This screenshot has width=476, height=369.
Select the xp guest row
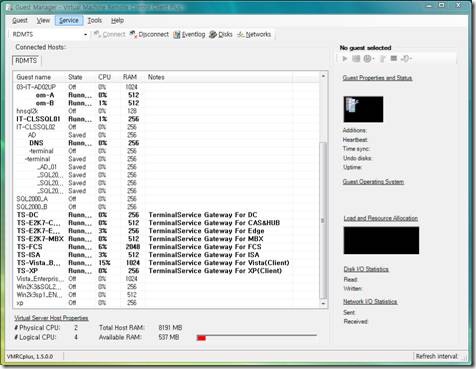166,303
